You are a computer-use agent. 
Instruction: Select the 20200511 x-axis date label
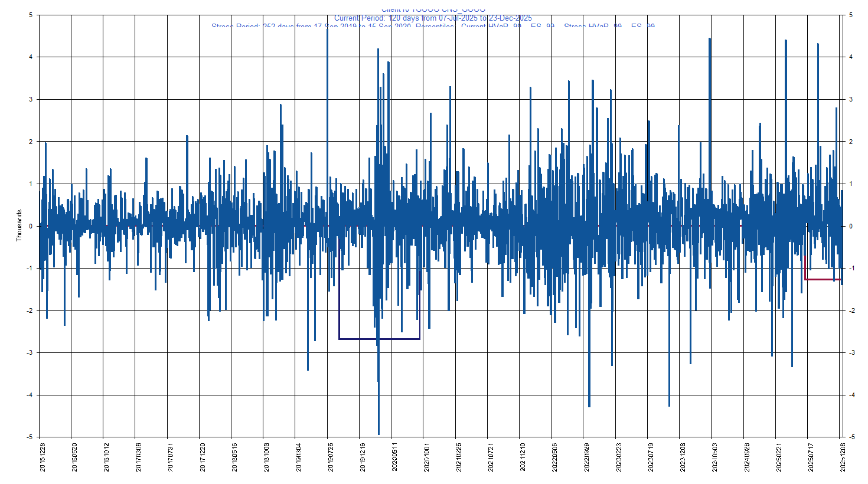click(394, 457)
